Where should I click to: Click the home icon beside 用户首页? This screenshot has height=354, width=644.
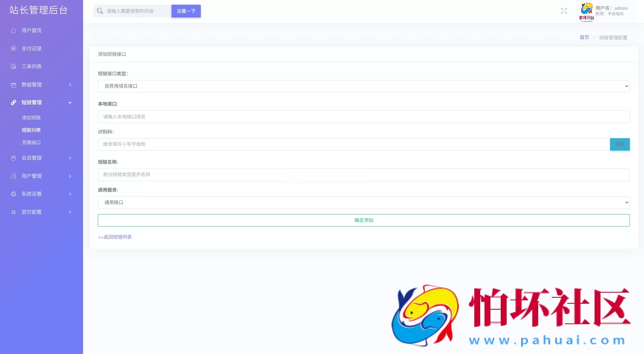pyautogui.click(x=13, y=31)
